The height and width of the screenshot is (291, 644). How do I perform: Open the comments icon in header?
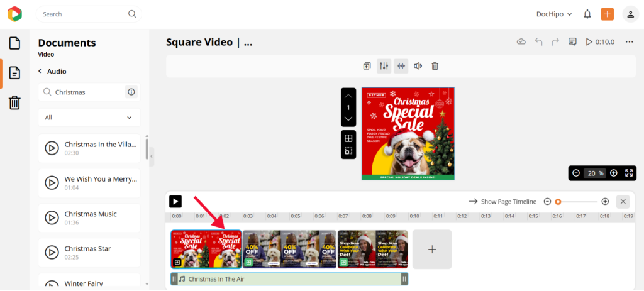coord(572,42)
